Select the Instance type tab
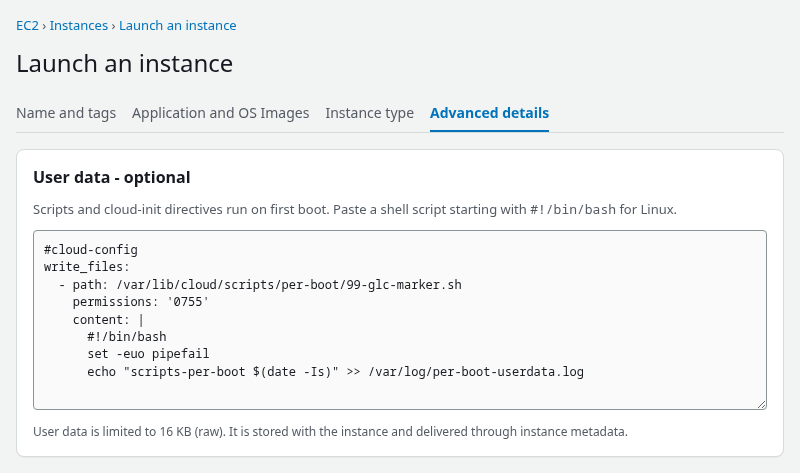This screenshot has width=800, height=473. point(369,113)
